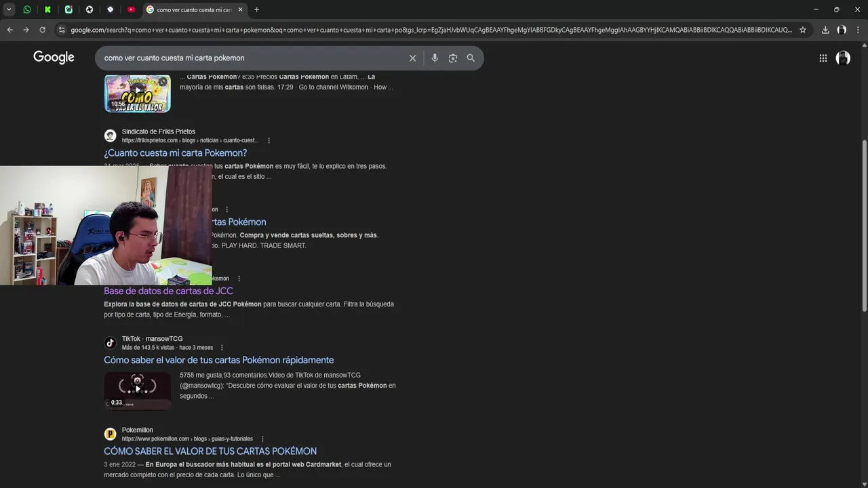Open '¿Cuanto cuesta mi carta Pokemon?' result
The image size is (868, 488).
[175, 153]
